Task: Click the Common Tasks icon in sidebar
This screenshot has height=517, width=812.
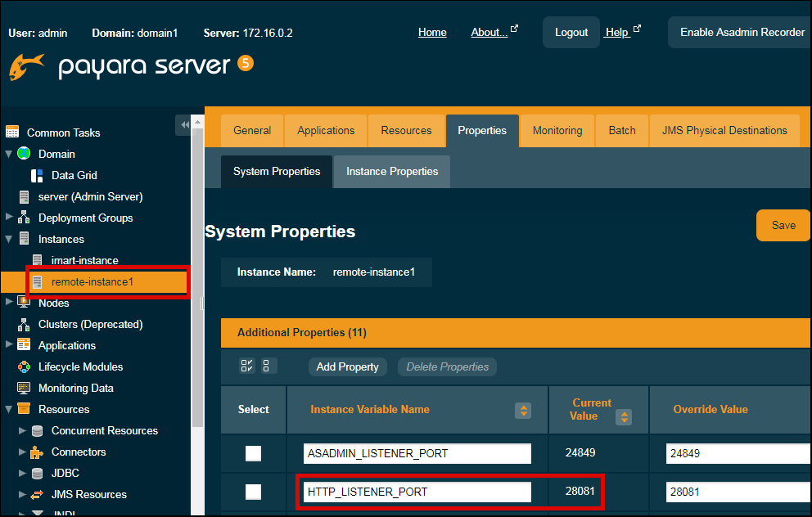Action: coord(12,133)
